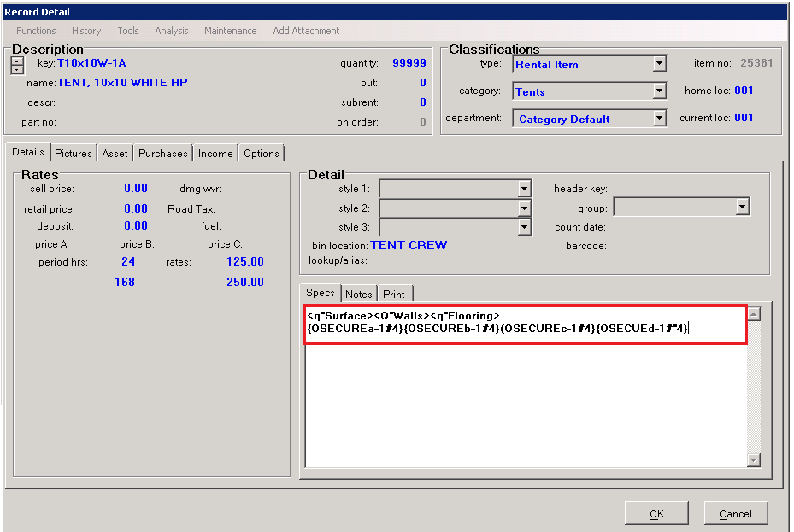
Task: Go to the Income tab
Action: tap(215, 154)
